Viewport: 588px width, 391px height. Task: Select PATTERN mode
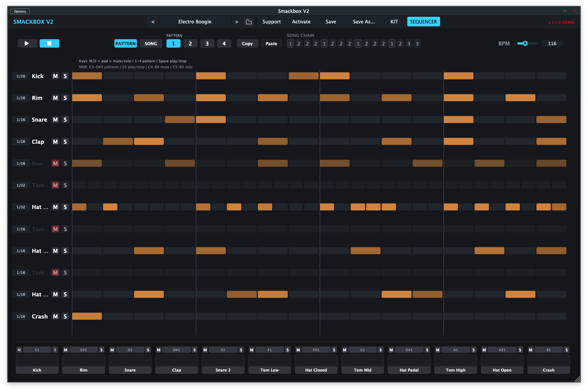click(126, 44)
